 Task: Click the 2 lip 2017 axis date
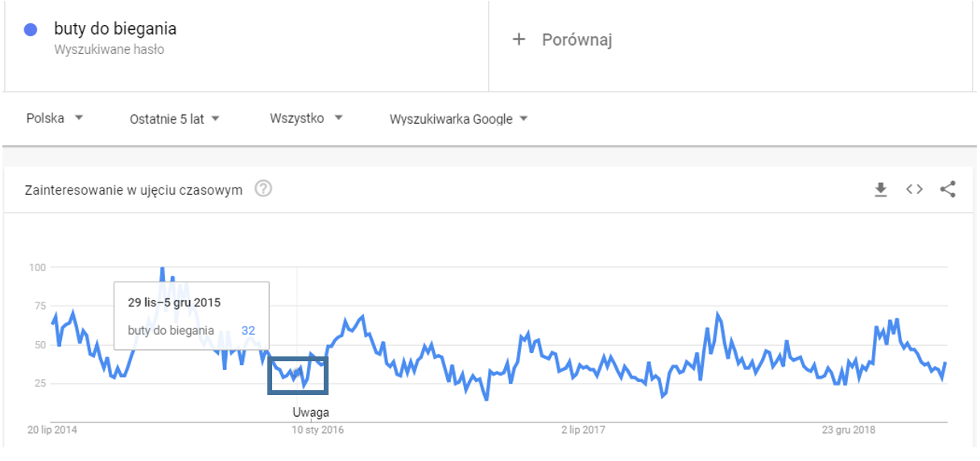coord(583,430)
